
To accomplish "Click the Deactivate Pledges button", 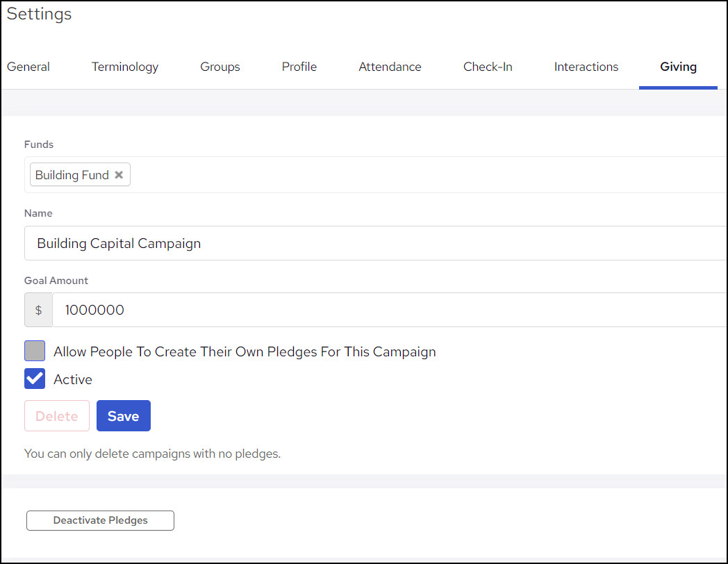I will (x=100, y=520).
